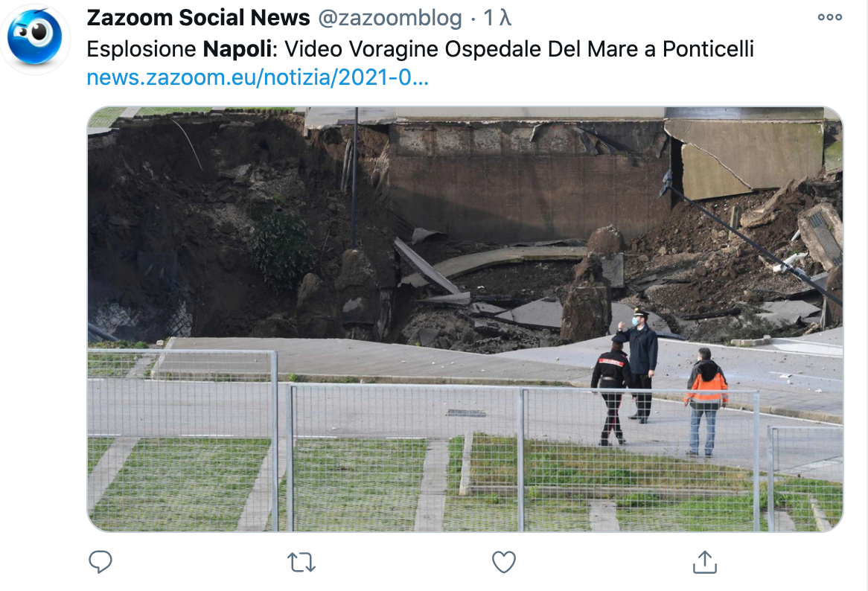Open the sinkhole photo attached to tweet
Image resolution: width=868 pixels, height=591 pixels.
[x=465, y=319]
